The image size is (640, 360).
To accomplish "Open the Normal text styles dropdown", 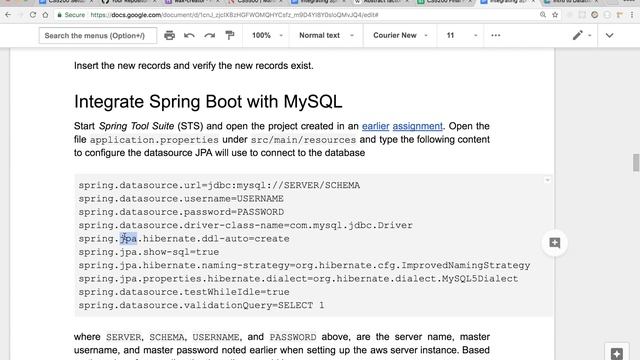I will click(326, 36).
